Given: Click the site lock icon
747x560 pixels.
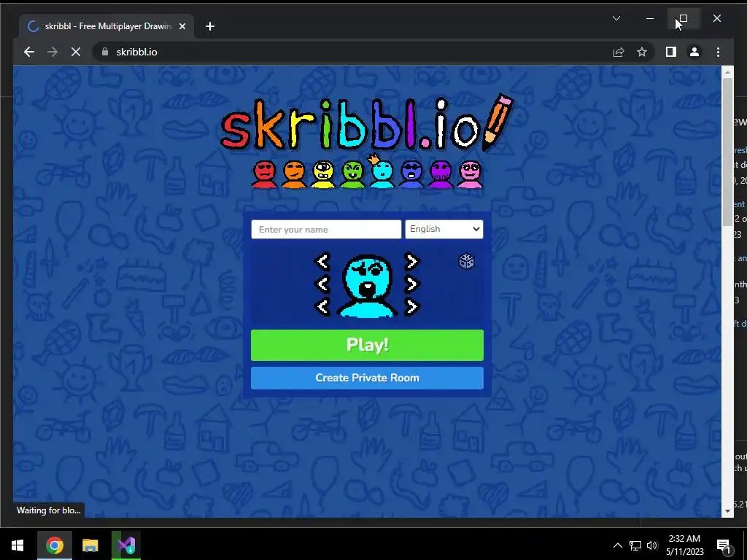Looking at the screenshot, I should click(x=105, y=52).
